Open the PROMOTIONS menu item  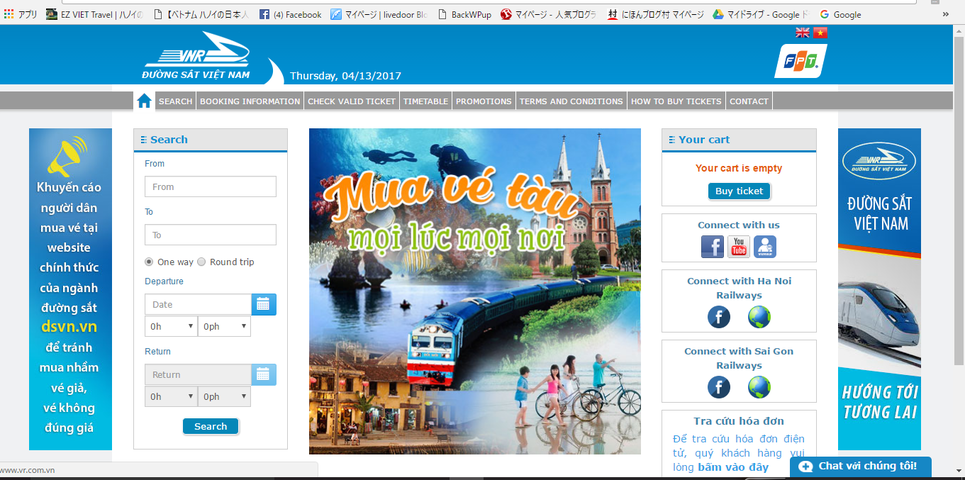(x=484, y=101)
